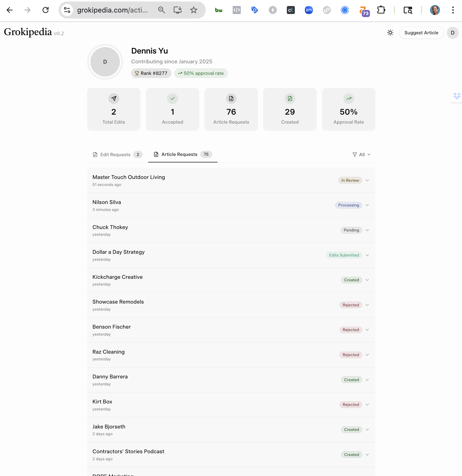Click the Danny Barrera title text
This screenshot has width=462, height=476.
point(110,377)
